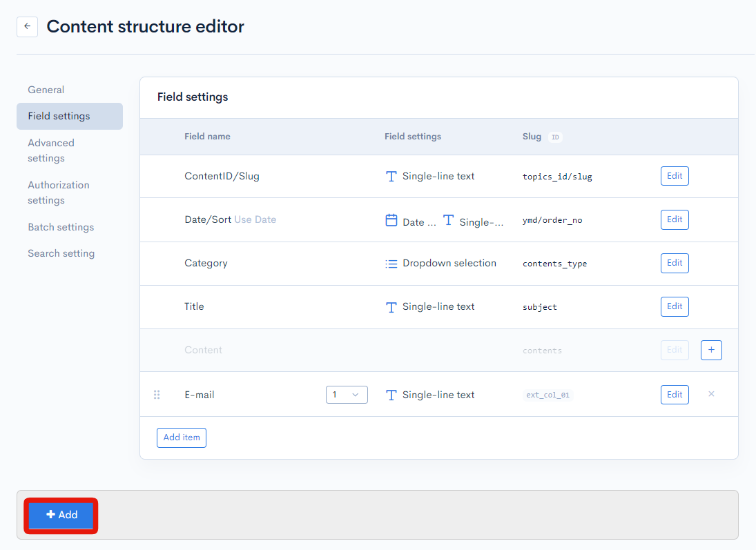Viewport: 756px width, 550px height.
Task: Open Advanced settings in the sidebar
Action: (51, 150)
